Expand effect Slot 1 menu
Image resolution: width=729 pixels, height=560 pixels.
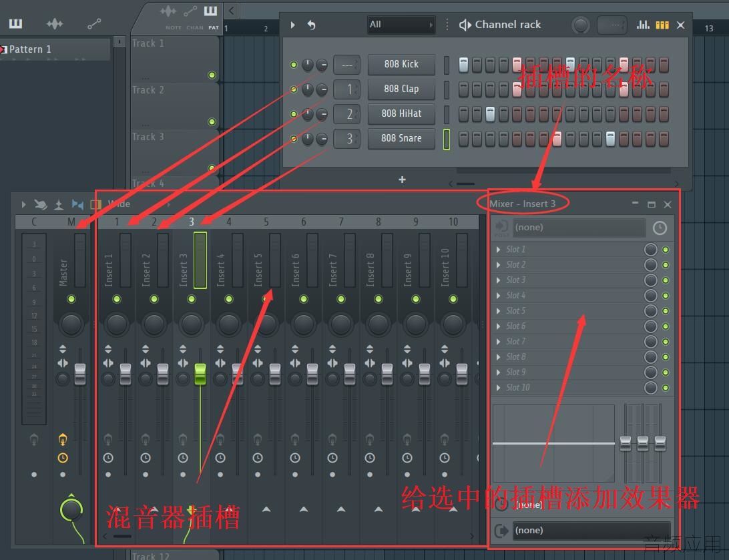tap(499, 250)
